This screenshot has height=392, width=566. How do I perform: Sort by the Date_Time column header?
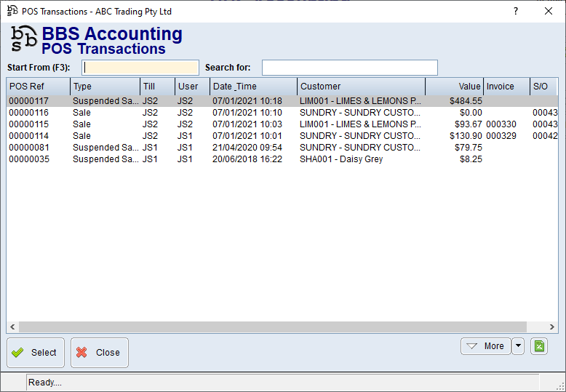253,87
